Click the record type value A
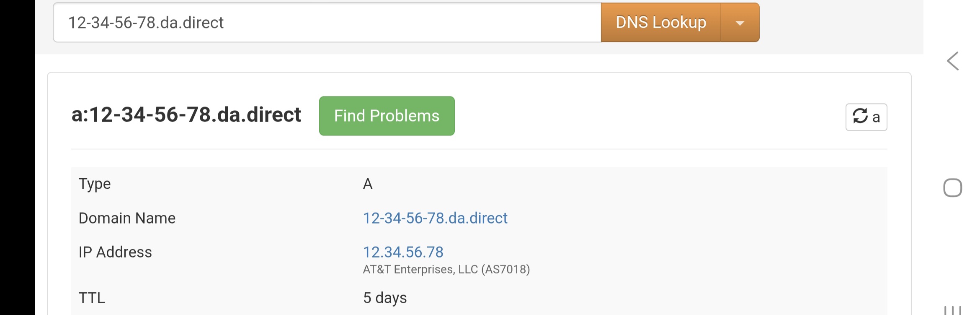980x315 pixels. pos(367,184)
